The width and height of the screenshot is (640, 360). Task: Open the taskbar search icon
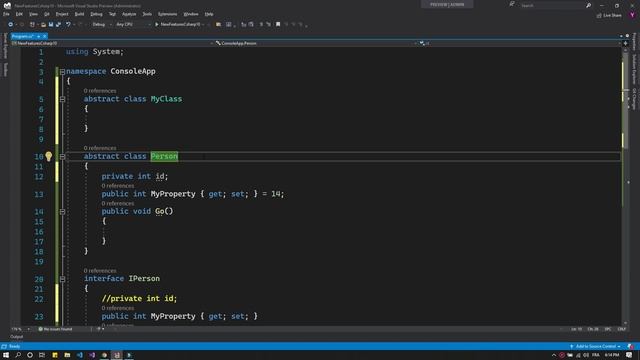tap(18, 355)
